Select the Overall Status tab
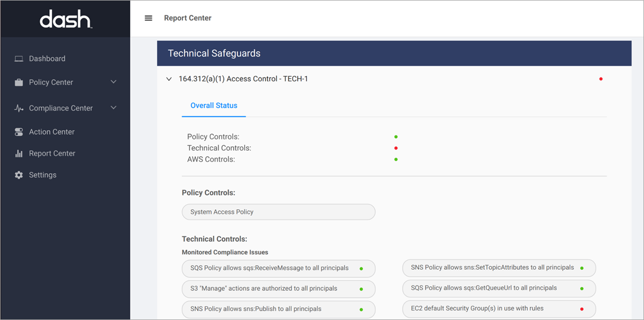This screenshot has height=320, width=644. pos(214,105)
